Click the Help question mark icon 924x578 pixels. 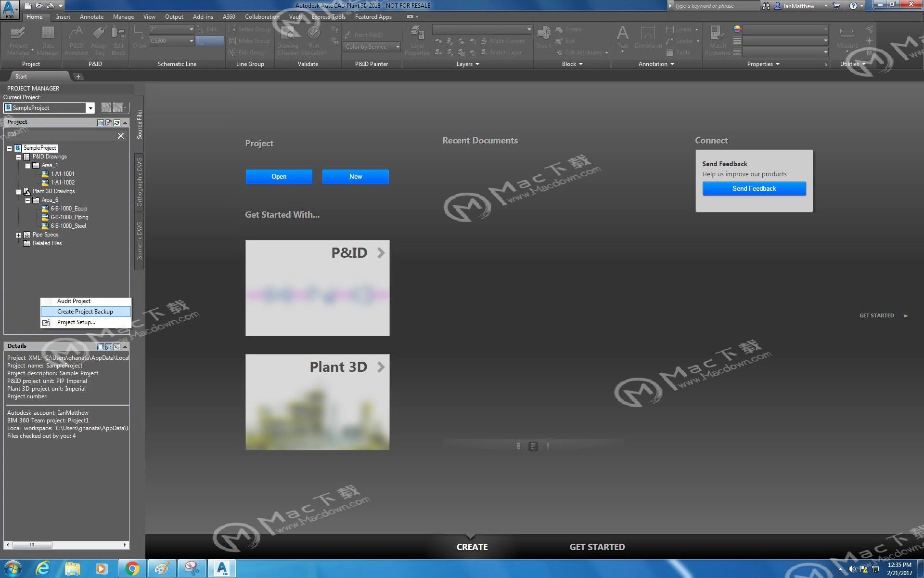[x=853, y=6]
